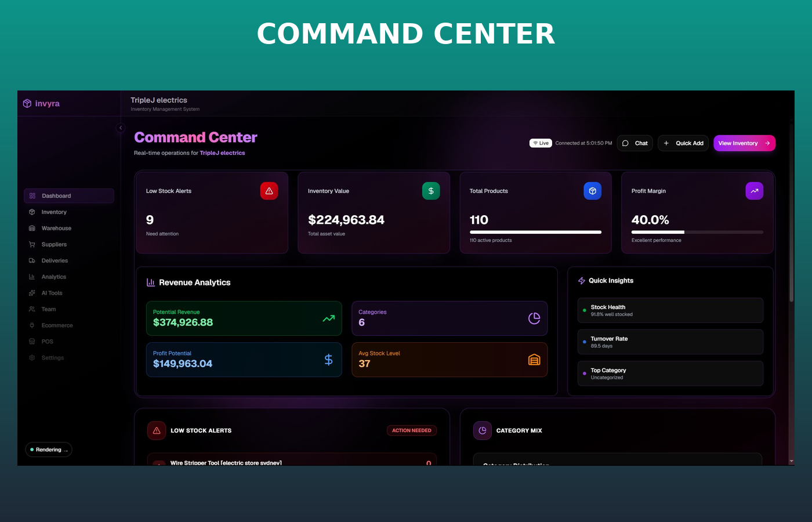Collapse the sidebar with the chevron button
Viewport: 812px width, 522px height.
pos(121,128)
